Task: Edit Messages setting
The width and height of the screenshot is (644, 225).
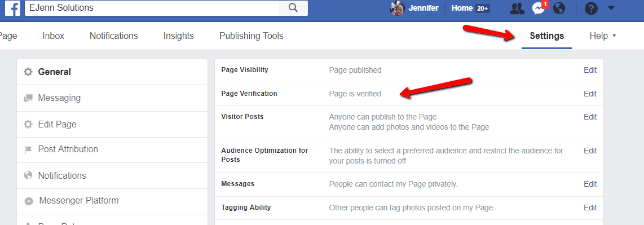Action: point(590,184)
